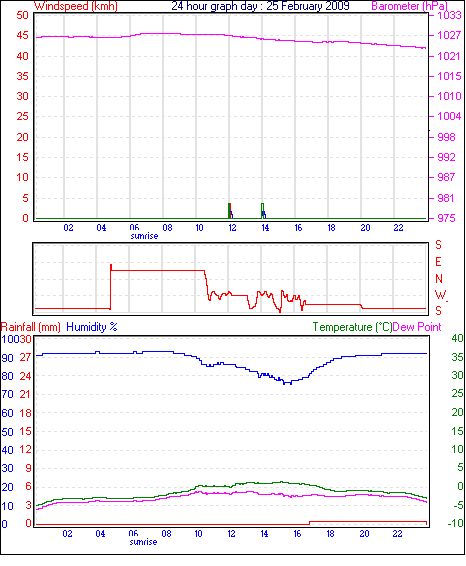Click the sunrise marker under the top graph
This screenshot has height=566, width=466.
pos(144,236)
